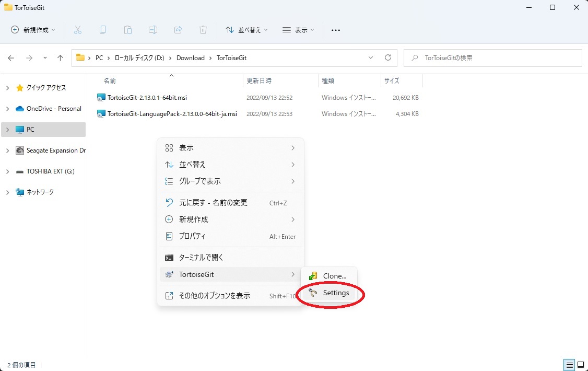This screenshot has width=588, height=371.
Task: Click the Paste clipboard icon
Action: (128, 30)
